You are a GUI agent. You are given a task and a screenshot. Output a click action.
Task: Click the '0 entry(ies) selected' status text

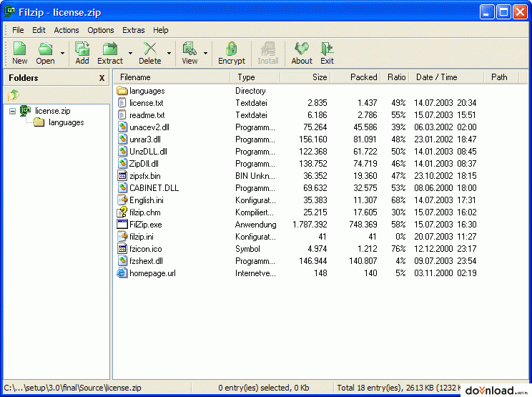(263, 388)
